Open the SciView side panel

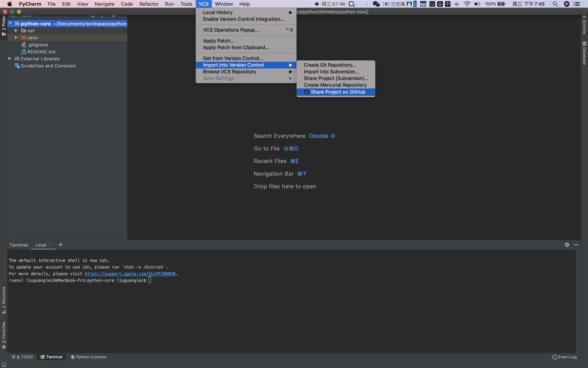(x=584, y=25)
